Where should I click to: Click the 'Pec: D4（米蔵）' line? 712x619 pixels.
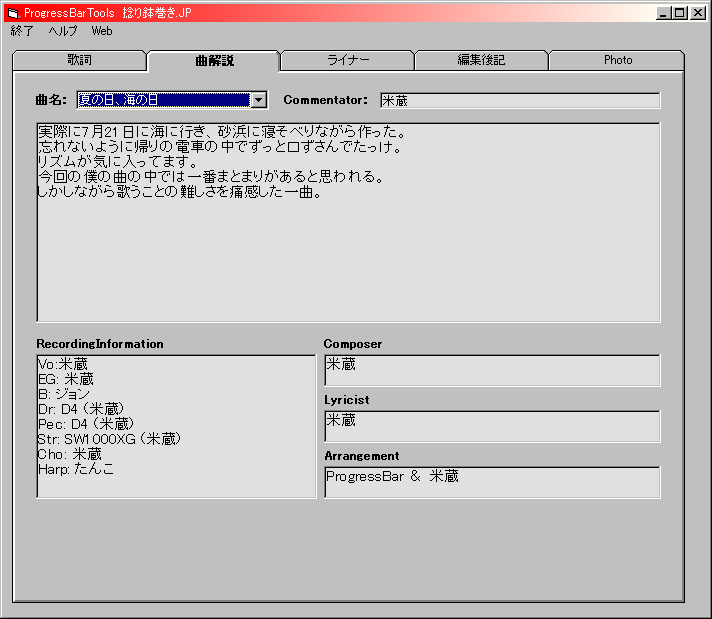86,424
